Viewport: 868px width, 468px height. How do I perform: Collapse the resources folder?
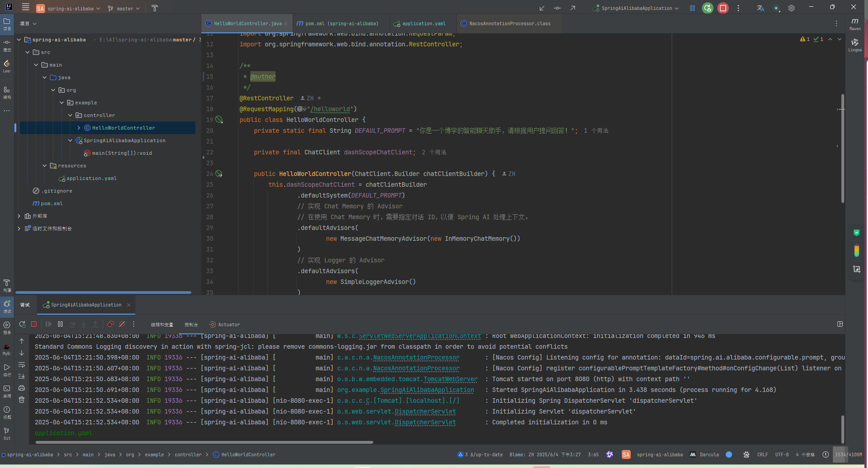point(45,166)
